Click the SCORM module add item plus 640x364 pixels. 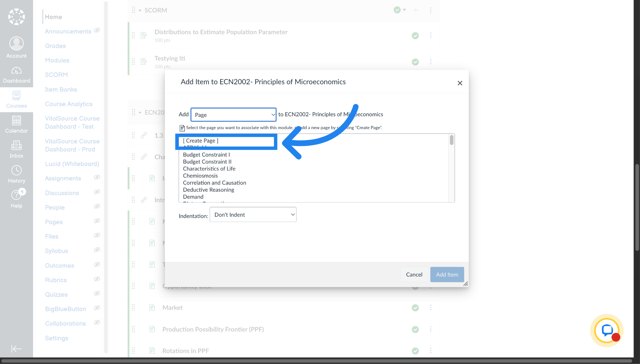416,10
